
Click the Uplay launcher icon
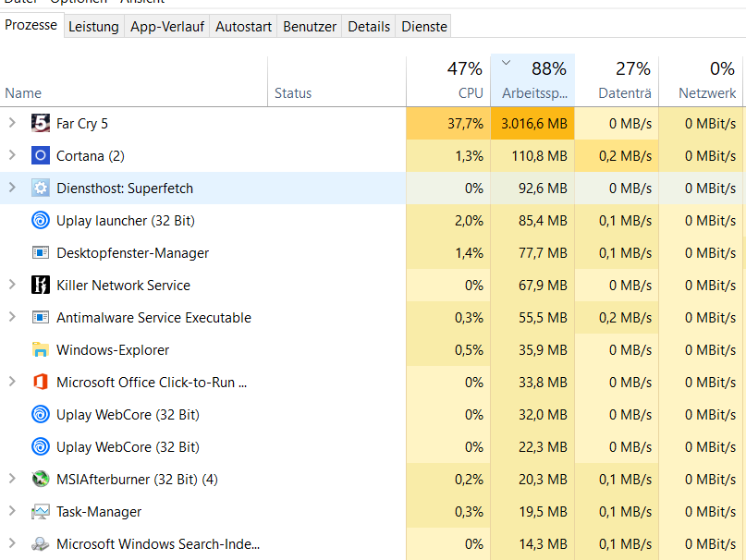click(x=40, y=221)
